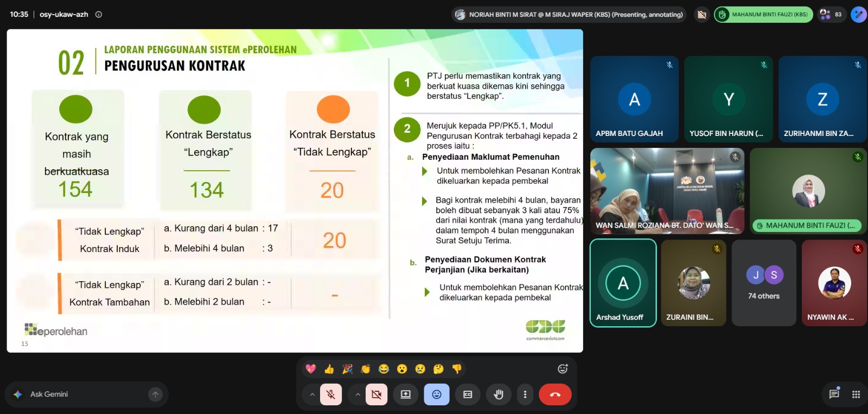Send the thinking face reaction
Image resolution: width=868 pixels, height=414 pixels.
[x=438, y=369]
